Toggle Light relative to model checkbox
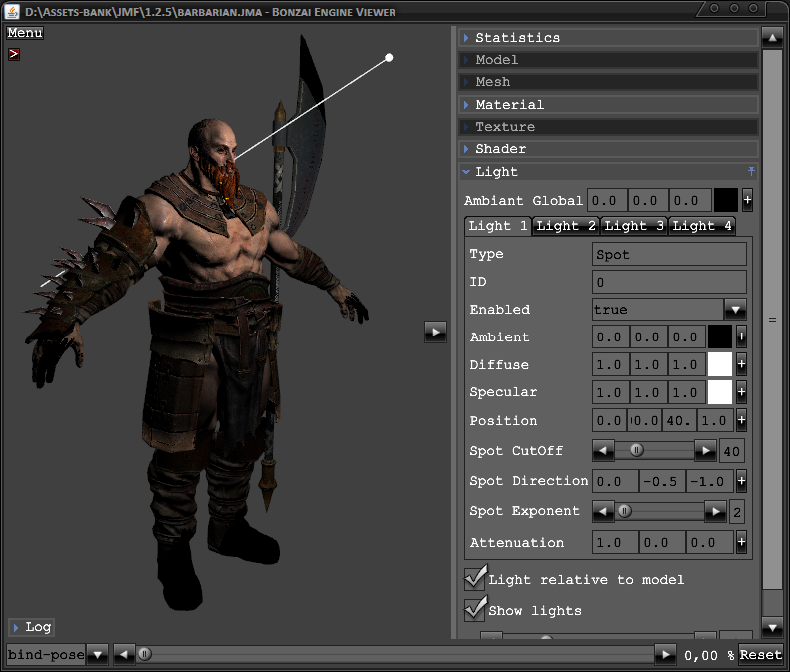This screenshot has height=672, width=790. 476,578
